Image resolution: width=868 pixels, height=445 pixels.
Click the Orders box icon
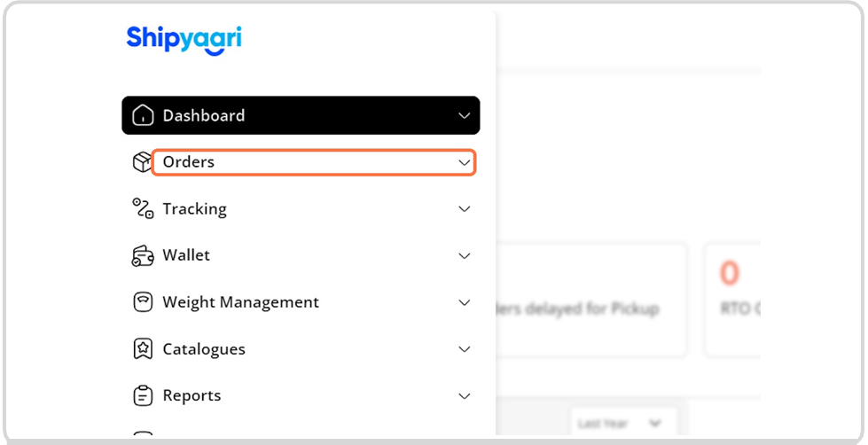pyautogui.click(x=142, y=162)
